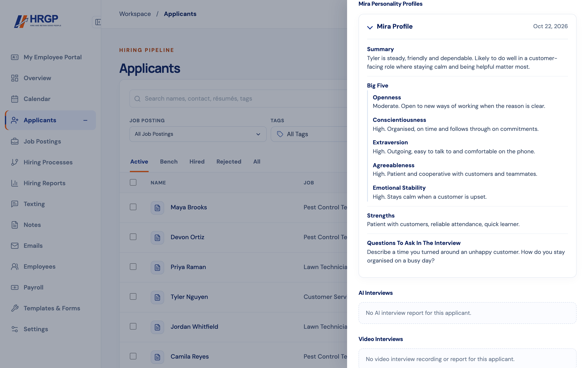The height and width of the screenshot is (368, 588).
Task: Click the Texting message icon
Action: pos(14,204)
